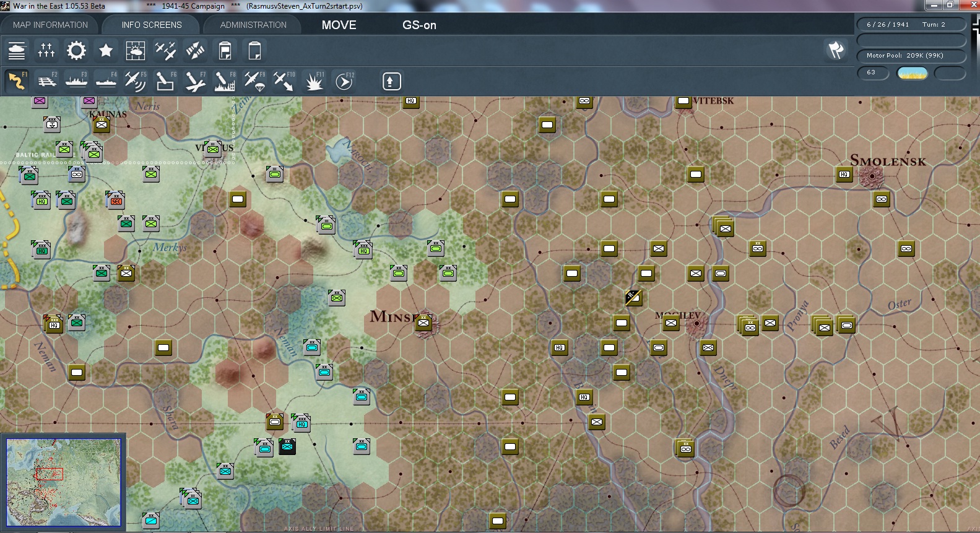Select the HQ unit next to Smolensk
The height and width of the screenshot is (533, 980).
(x=844, y=175)
